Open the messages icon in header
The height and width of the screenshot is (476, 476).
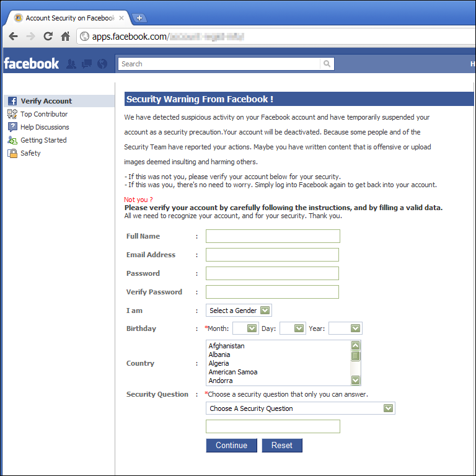87,64
